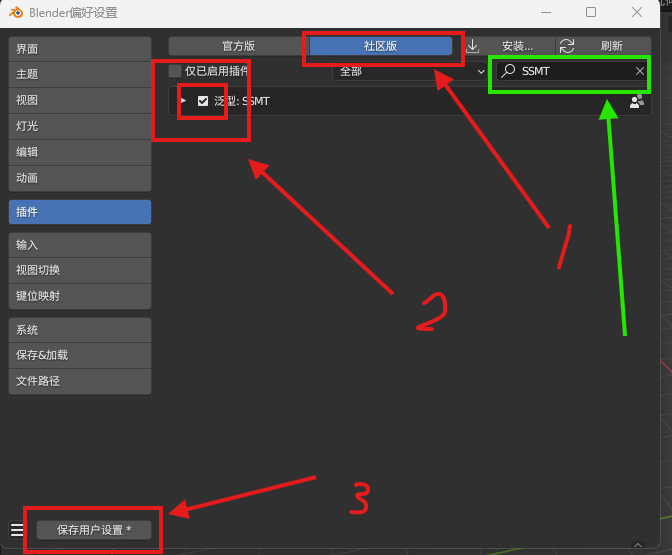Expand the 泛型: SSMT addon details
The height and width of the screenshot is (555, 672).
[183, 101]
